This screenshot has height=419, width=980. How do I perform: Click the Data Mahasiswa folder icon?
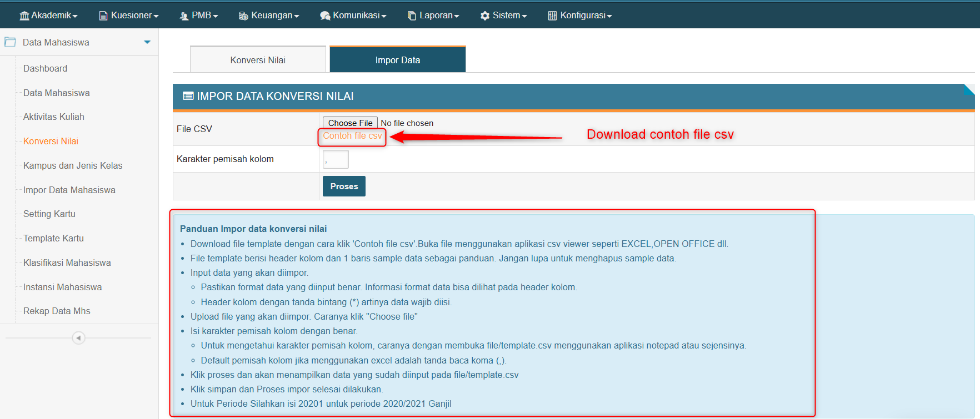(x=10, y=42)
